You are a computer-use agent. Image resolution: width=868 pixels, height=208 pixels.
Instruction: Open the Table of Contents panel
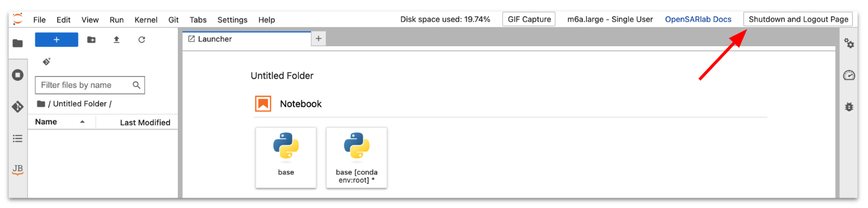(x=17, y=139)
